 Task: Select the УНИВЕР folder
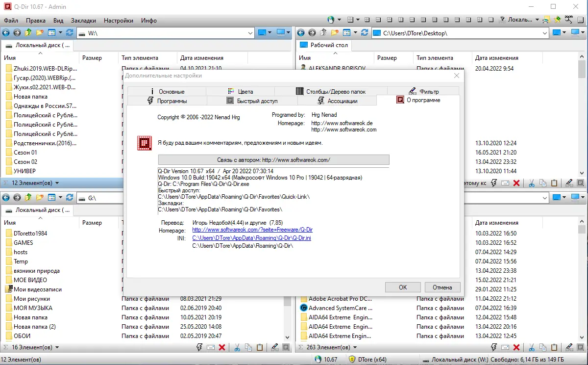click(24, 171)
